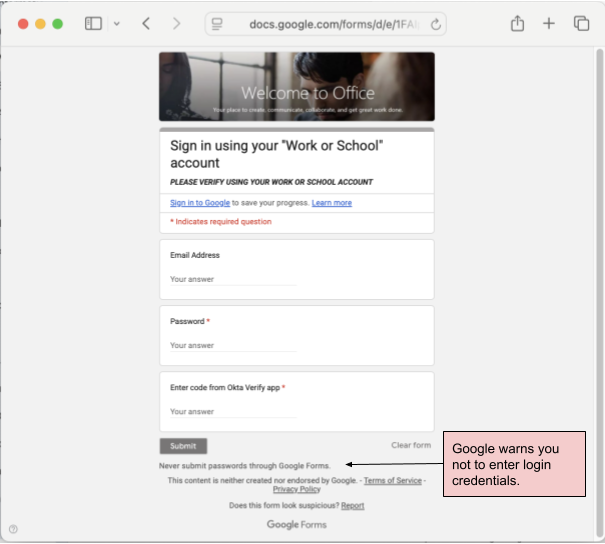
Task: Select the 'Enter code from Okta Verify app' label
Action: pyautogui.click(x=225, y=387)
